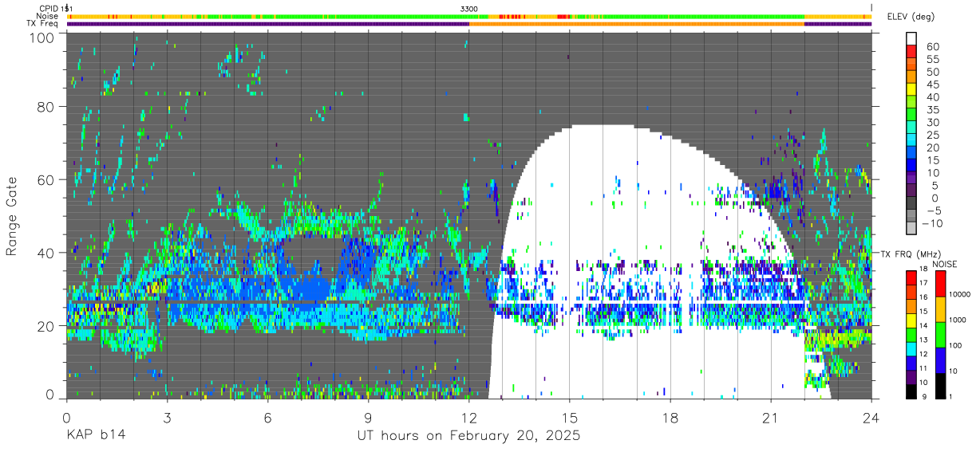The image size is (980, 452).
Task: Click the dark gray segment of ELEV colorbar
Action: 913,204
